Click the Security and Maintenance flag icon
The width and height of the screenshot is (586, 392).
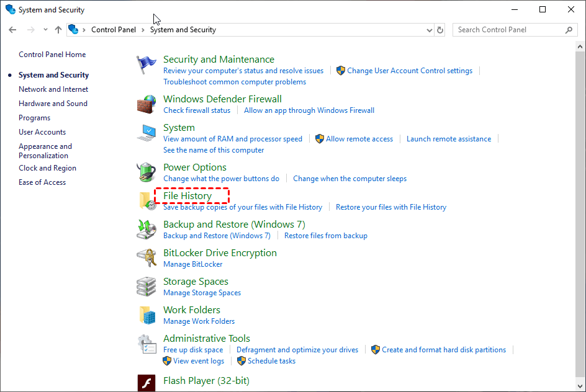146,65
